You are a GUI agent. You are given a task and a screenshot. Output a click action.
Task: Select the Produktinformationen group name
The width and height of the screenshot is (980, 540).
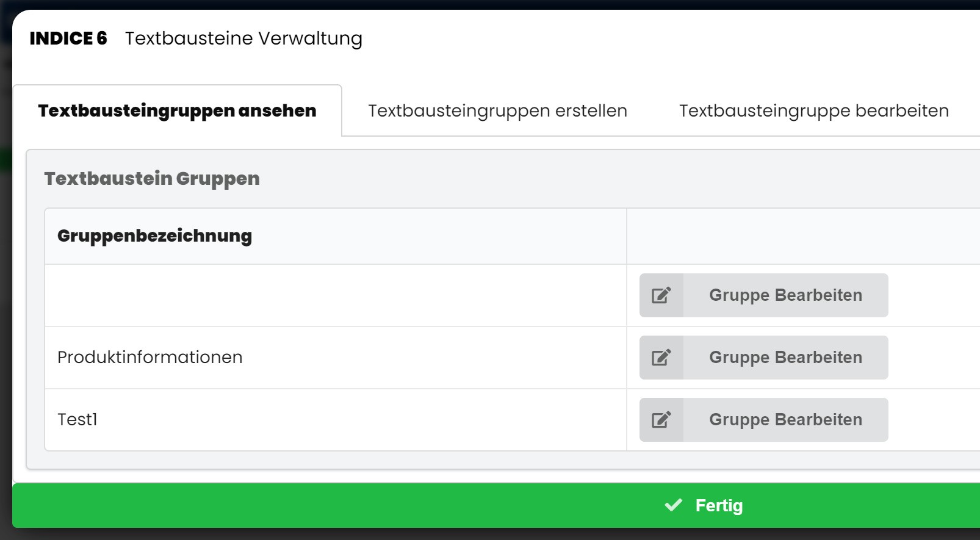[150, 358]
